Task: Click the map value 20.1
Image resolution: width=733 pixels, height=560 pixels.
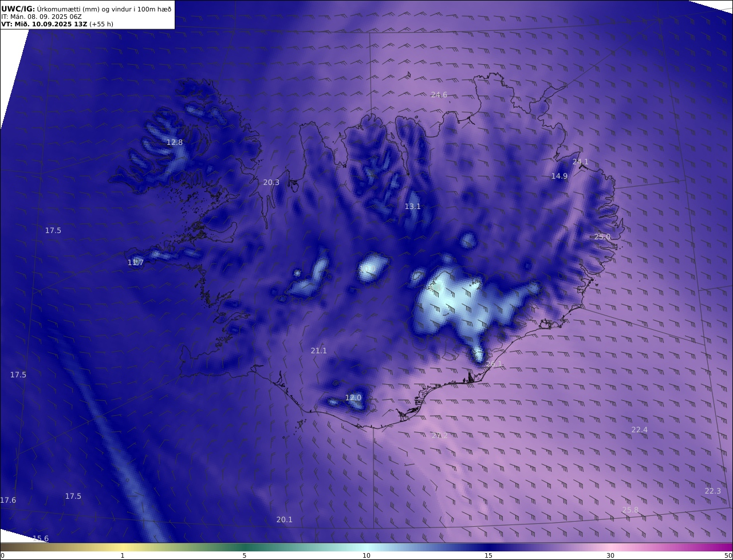Action: point(284,520)
